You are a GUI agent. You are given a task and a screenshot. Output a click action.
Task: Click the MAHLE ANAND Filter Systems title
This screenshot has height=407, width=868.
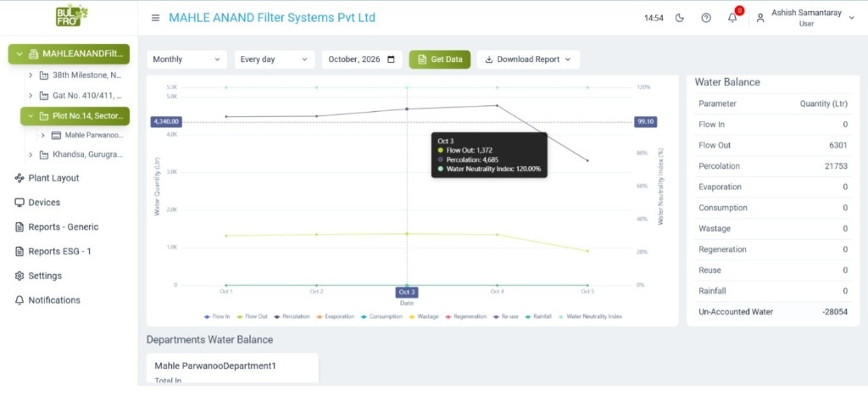pos(272,18)
